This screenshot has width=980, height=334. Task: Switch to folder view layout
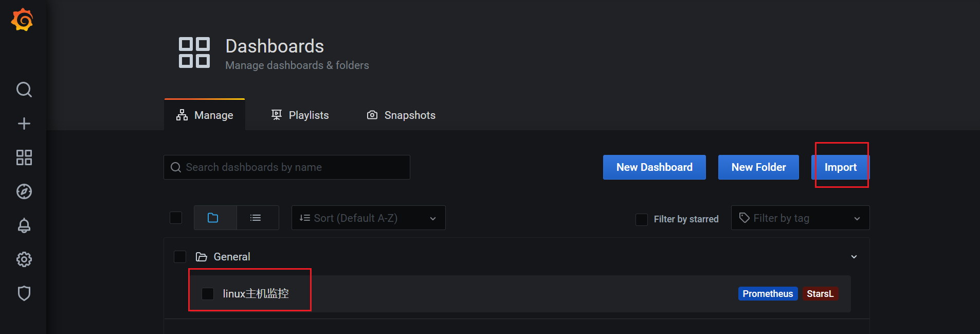(x=213, y=218)
